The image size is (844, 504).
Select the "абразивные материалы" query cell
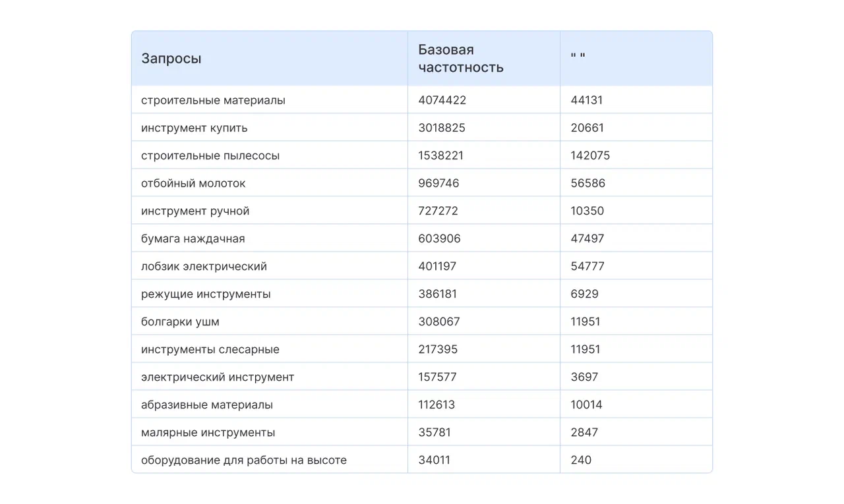click(207, 405)
